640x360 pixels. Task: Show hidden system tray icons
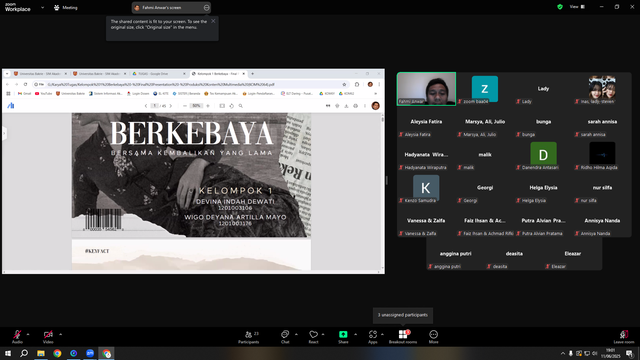tap(563, 353)
